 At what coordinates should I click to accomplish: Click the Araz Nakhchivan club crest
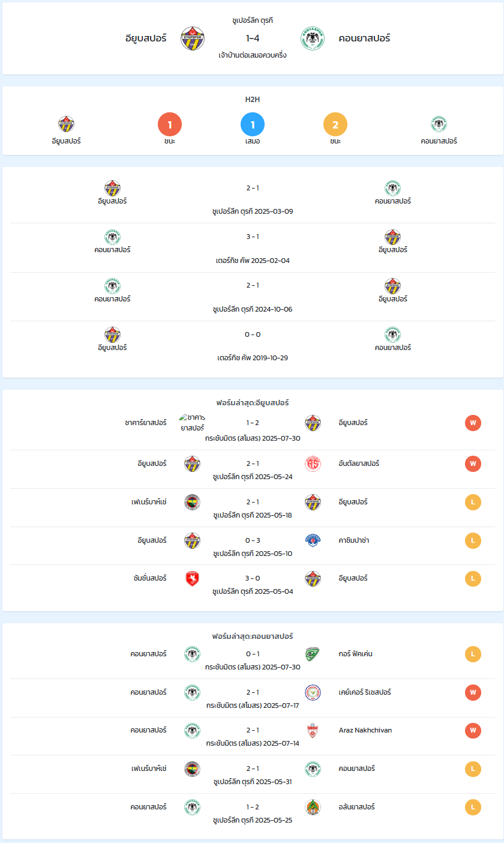[x=313, y=730]
